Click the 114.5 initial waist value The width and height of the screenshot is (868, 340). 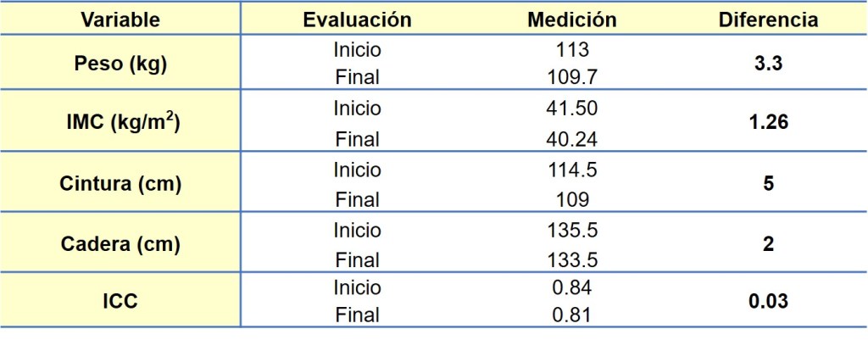(571, 170)
